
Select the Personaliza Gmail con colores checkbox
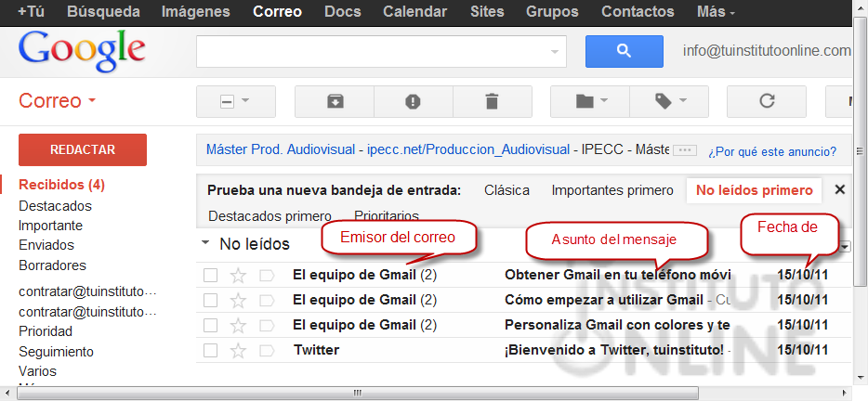point(210,325)
